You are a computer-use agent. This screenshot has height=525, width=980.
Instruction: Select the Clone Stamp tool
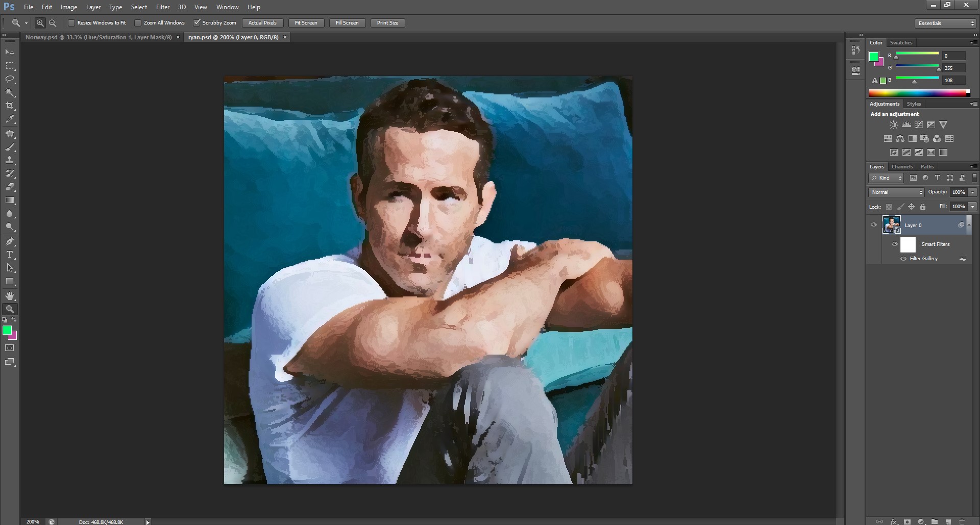point(10,160)
